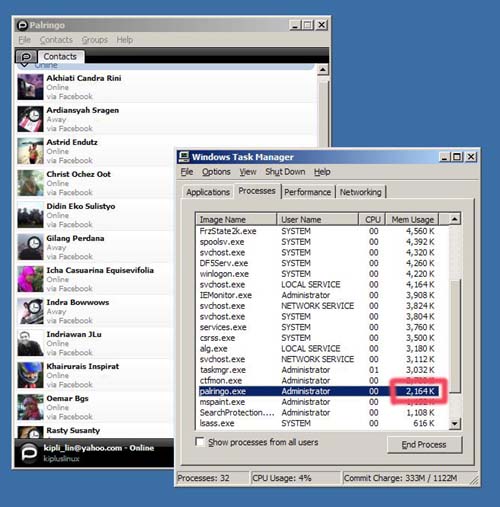Switch to the Networking tab
Image resolution: width=500 pixels, height=507 pixels.
(x=361, y=192)
